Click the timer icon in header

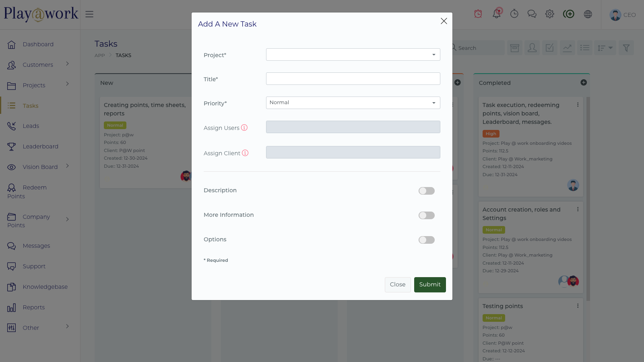[x=514, y=14]
